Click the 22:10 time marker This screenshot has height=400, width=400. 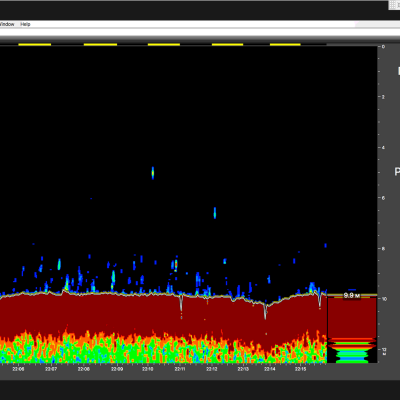point(148,369)
